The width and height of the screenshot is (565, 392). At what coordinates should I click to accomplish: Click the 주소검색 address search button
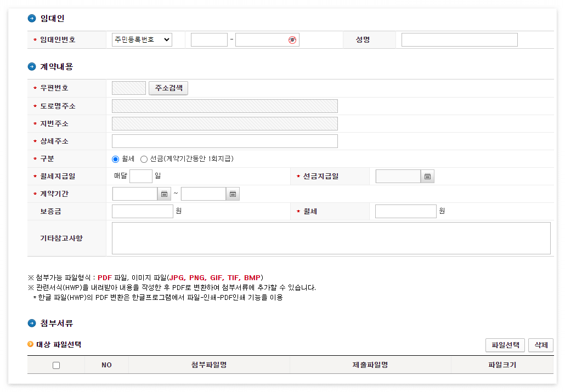pos(168,88)
